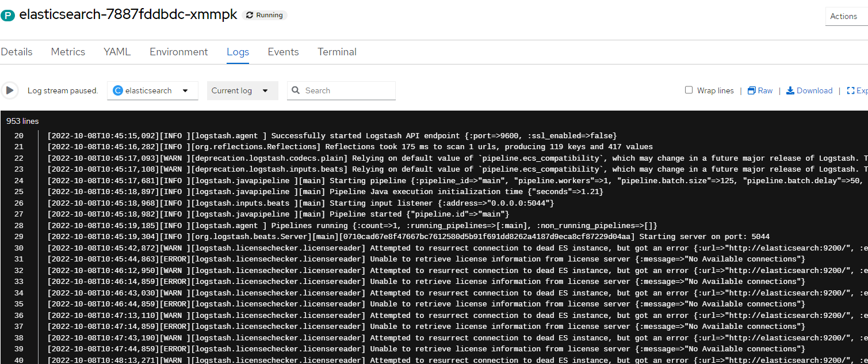The height and width of the screenshot is (364, 868).
Task: Click log line number 20
Action: [x=19, y=136]
